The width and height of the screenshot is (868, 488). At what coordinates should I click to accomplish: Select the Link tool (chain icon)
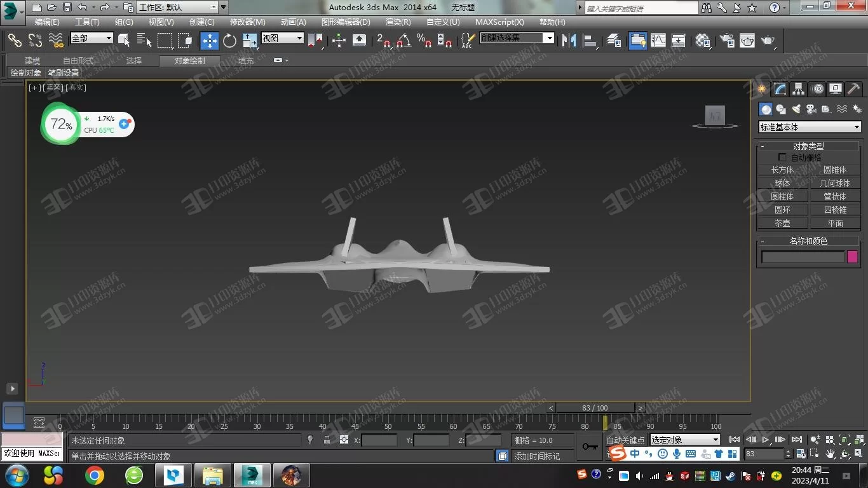15,40
